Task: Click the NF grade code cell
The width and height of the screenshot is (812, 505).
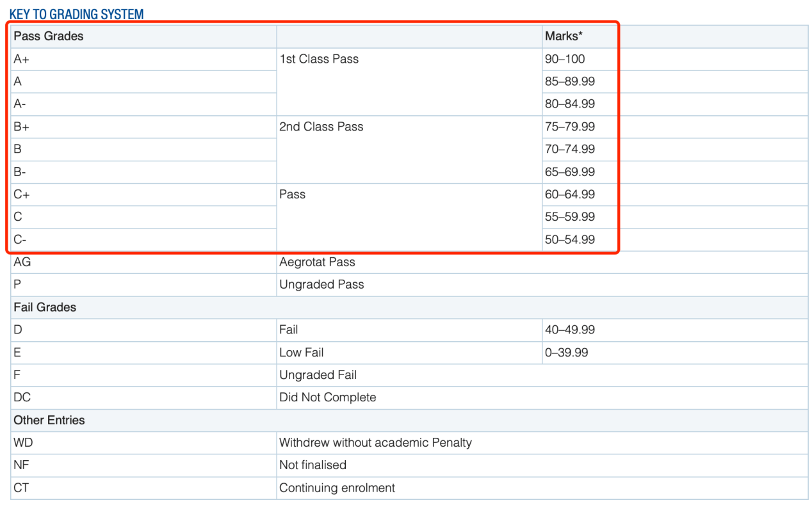Action: [20, 465]
